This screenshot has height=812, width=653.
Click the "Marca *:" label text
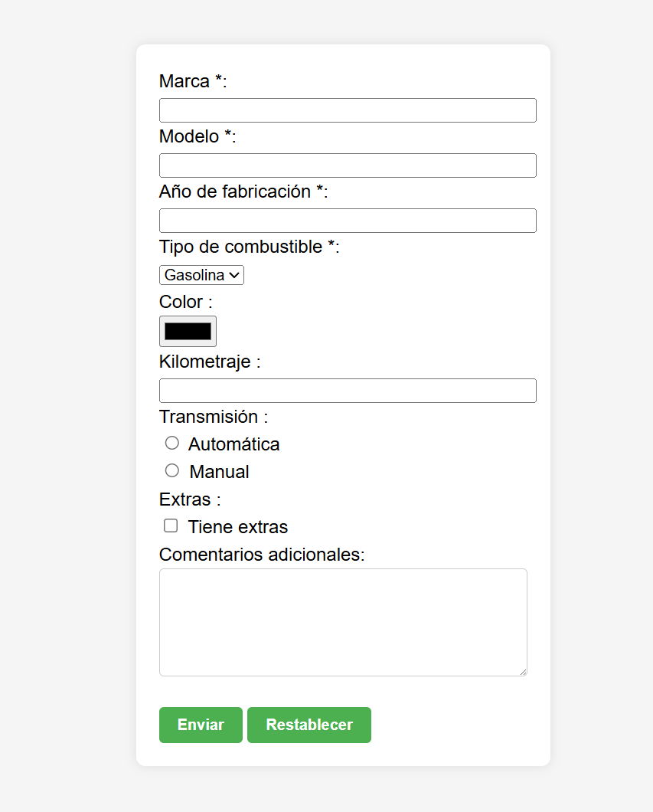[193, 81]
